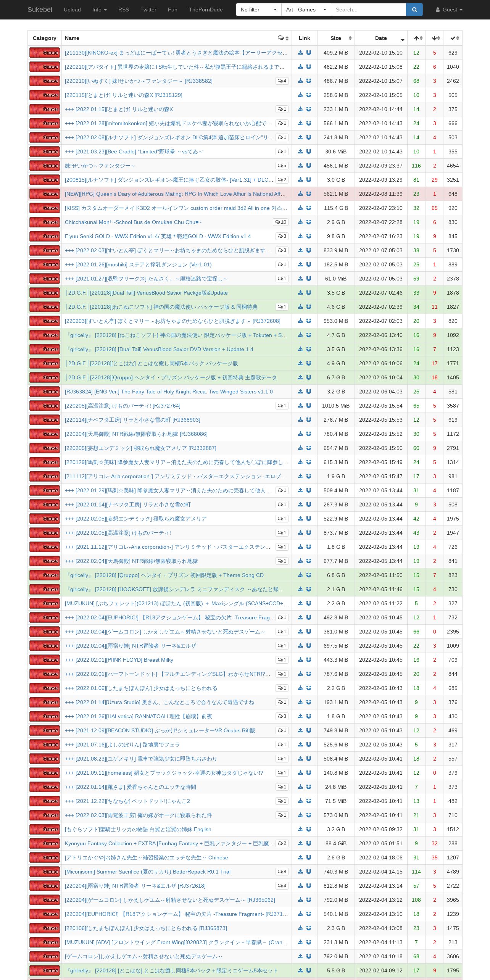Open Fairy Tale of Holy Knight Ricca page
Viewport: 490px width, 980px height.
pyautogui.click(x=169, y=392)
